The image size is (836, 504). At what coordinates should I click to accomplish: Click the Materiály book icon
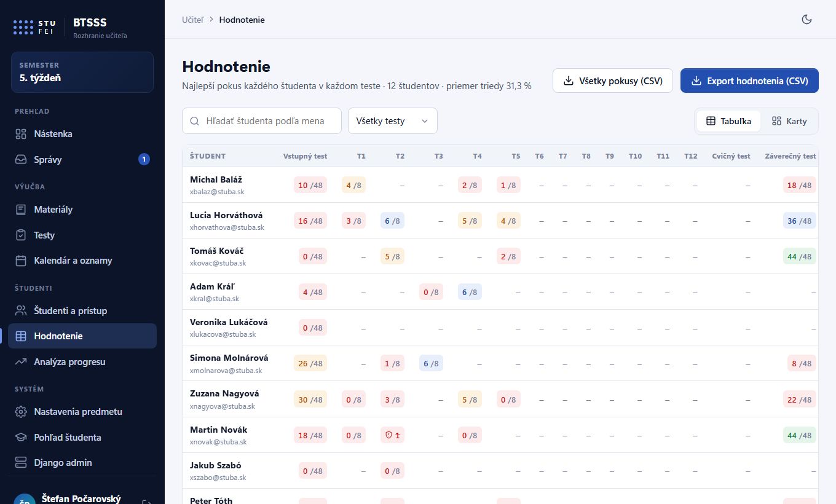(x=21, y=210)
